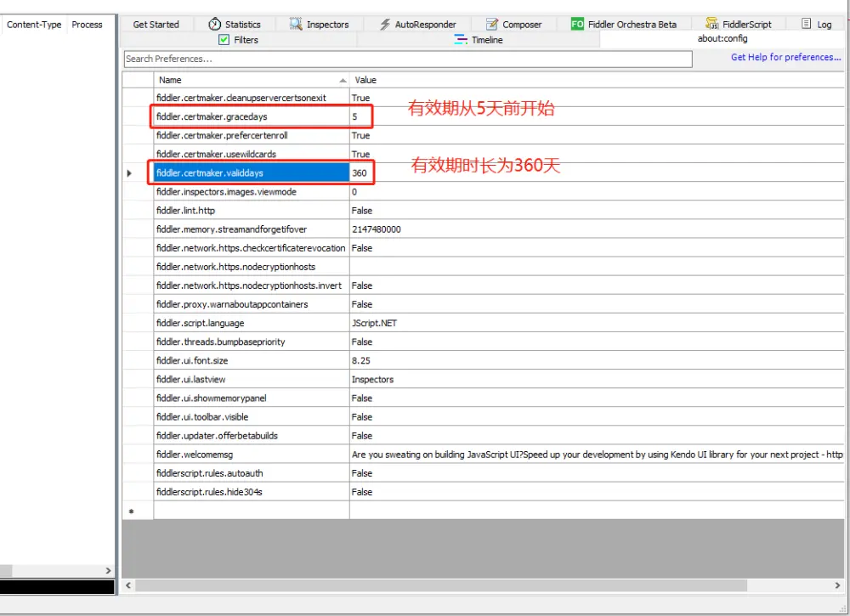Click the preferences horizontal scrollbar thumb
The image size is (850, 616).
click(x=440, y=585)
